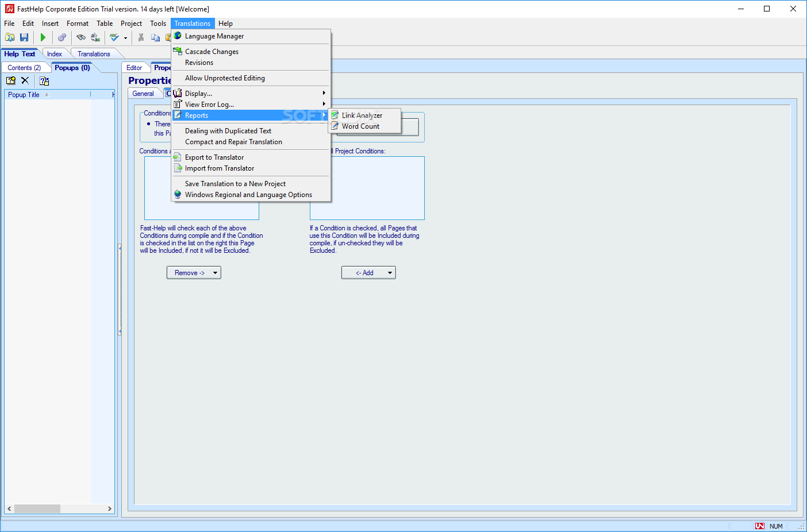The width and height of the screenshot is (807, 532).
Task: Expand the Reports submenu arrow
Action: click(x=324, y=115)
